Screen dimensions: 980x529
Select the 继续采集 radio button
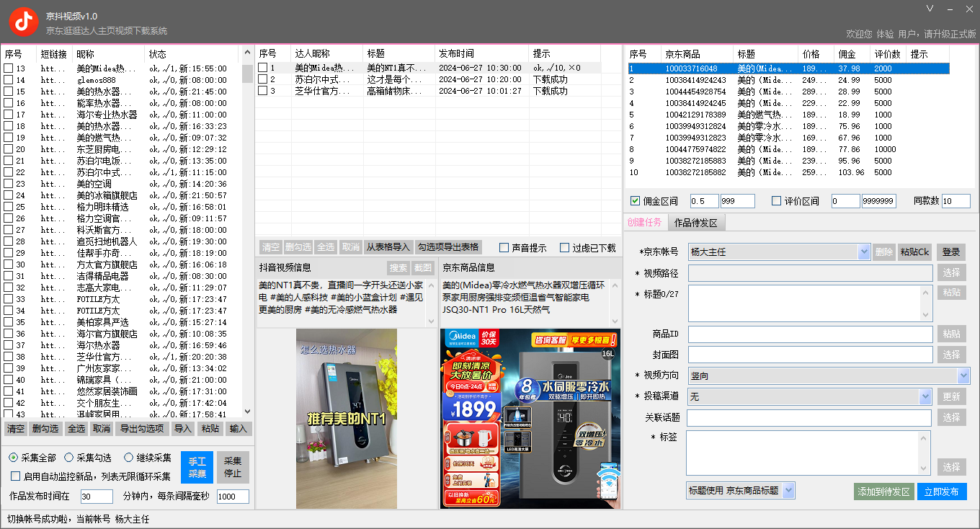[x=129, y=458]
